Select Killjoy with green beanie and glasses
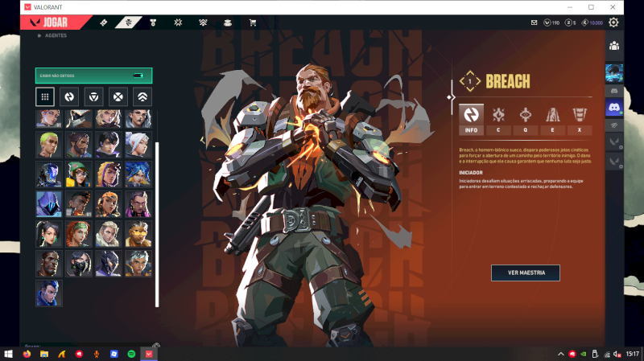 pos(78,174)
